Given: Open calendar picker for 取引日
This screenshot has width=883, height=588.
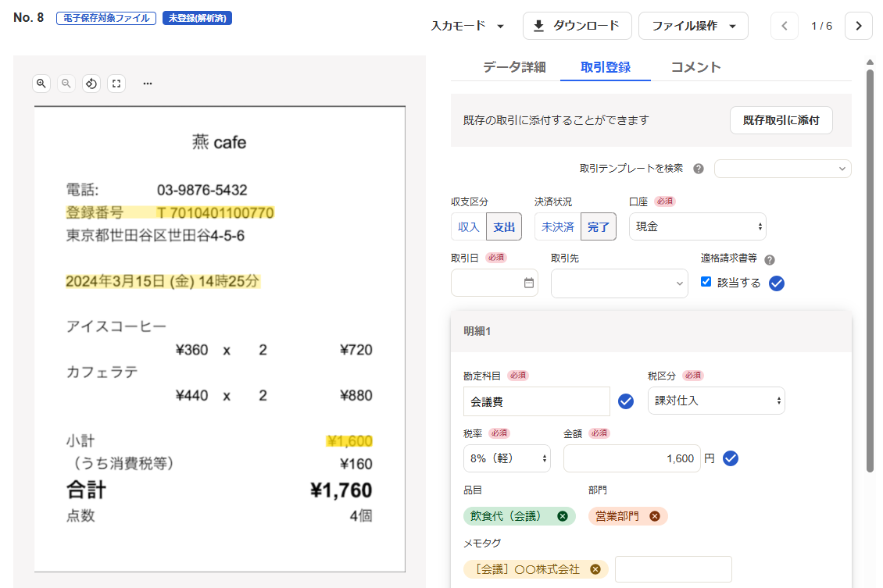Looking at the screenshot, I should click(x=529, y=283).
